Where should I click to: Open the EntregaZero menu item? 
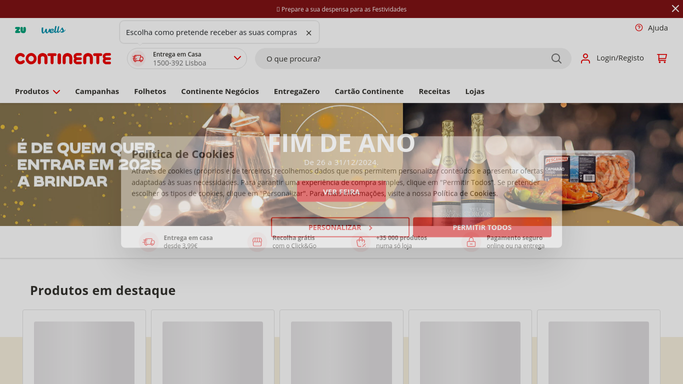point(297,91)
